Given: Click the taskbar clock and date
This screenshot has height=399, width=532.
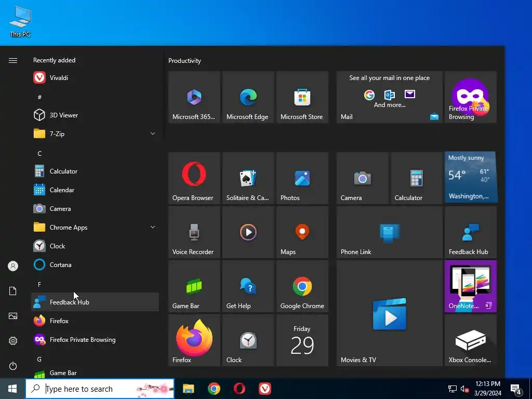Looking at the screenshot, I should 488,389.
